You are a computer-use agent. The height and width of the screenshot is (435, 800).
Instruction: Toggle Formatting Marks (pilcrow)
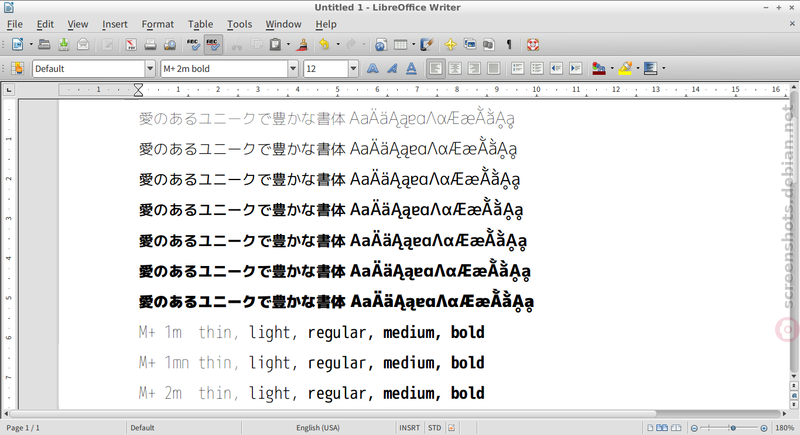[x=508, y=45]
